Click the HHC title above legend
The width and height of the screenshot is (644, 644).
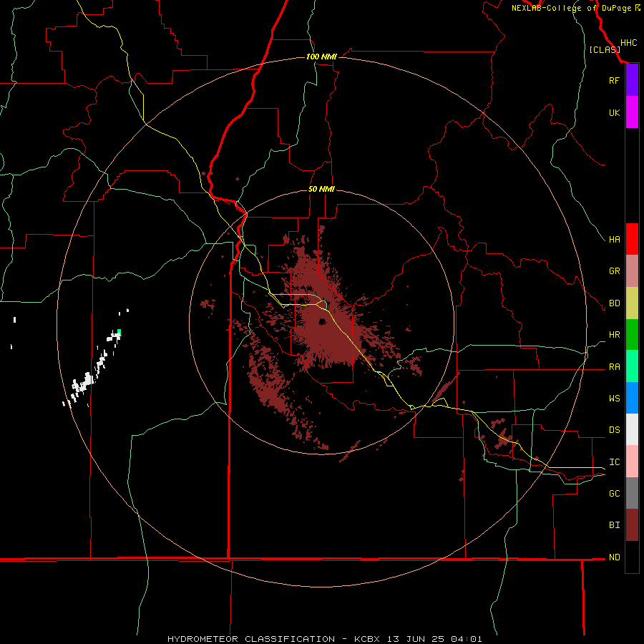point(628,43)
